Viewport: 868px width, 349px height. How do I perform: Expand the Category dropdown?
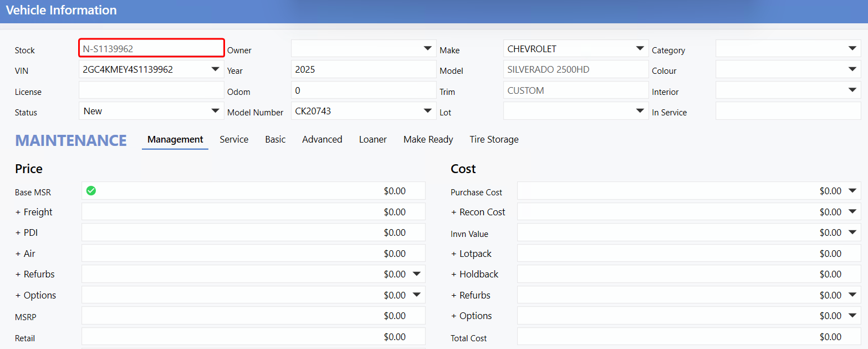(852, 49)
